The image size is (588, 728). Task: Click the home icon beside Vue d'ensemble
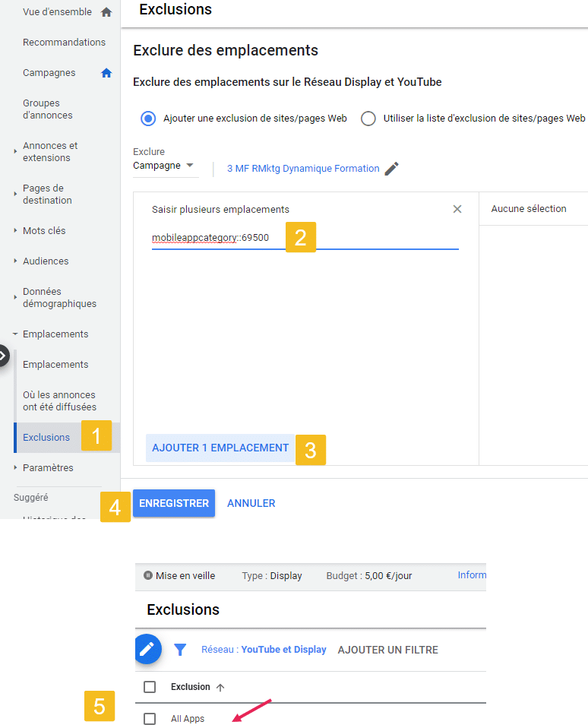coord(106,12)
